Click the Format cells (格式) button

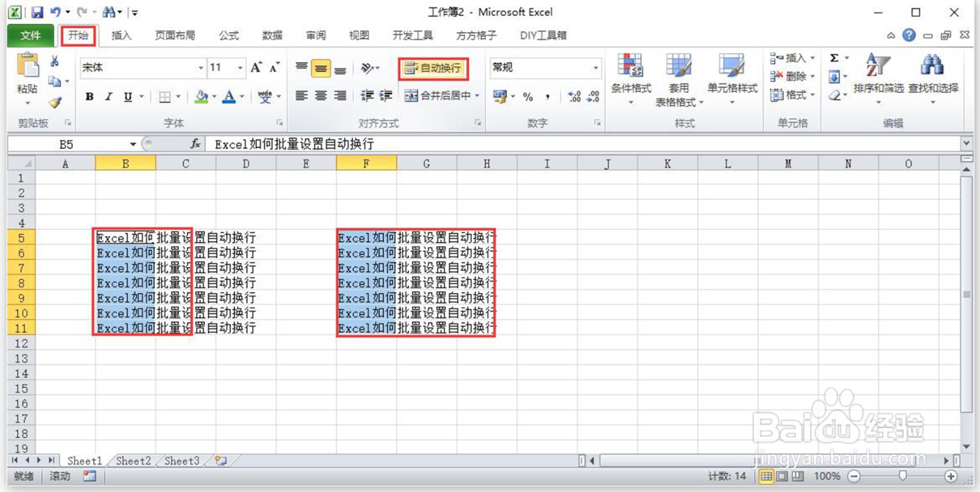(x=793, y=95)
